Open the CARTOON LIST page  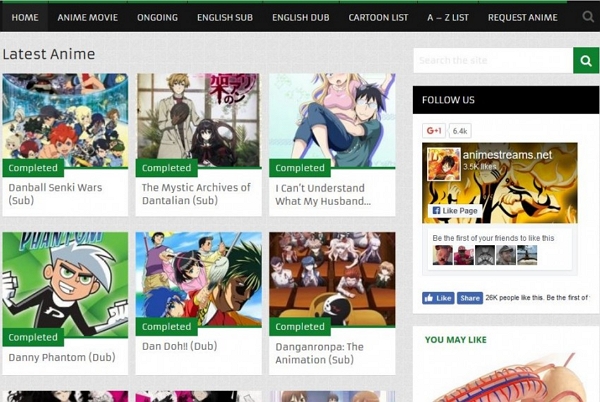coord(378,18)
